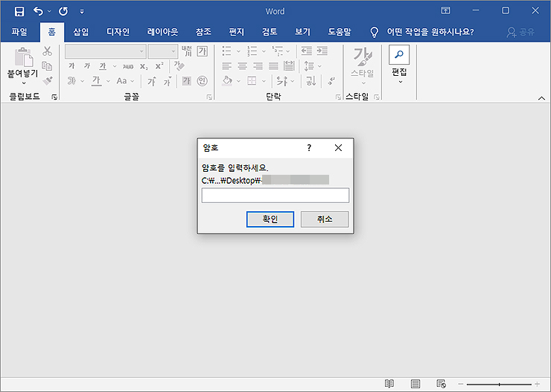Open the 검토 tab

click(270, 32)
